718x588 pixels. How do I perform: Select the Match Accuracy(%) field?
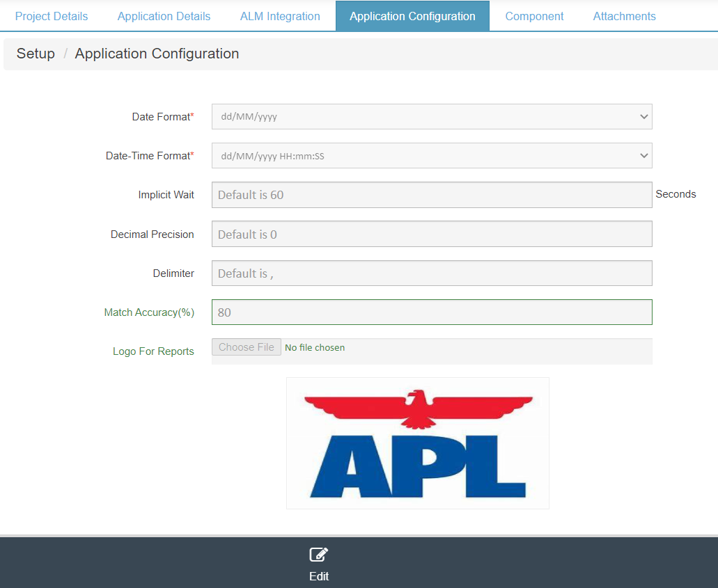pyautogui.click(x=432, y=312)
